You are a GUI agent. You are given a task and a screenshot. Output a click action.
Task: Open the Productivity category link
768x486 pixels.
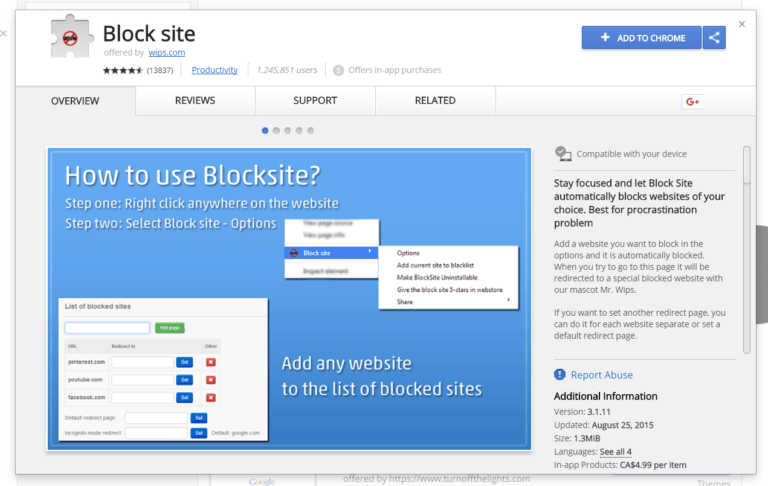click(x=214, y=70)
